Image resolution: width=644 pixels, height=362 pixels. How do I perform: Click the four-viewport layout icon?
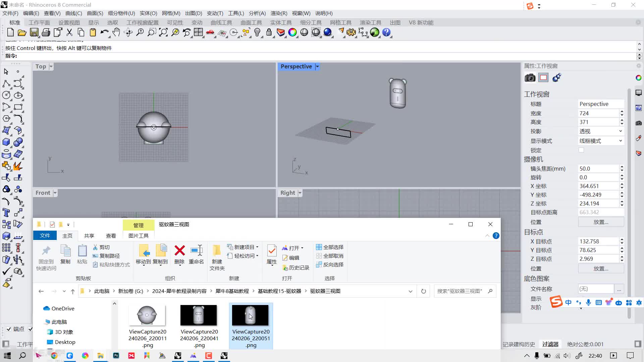click(198, 32)
